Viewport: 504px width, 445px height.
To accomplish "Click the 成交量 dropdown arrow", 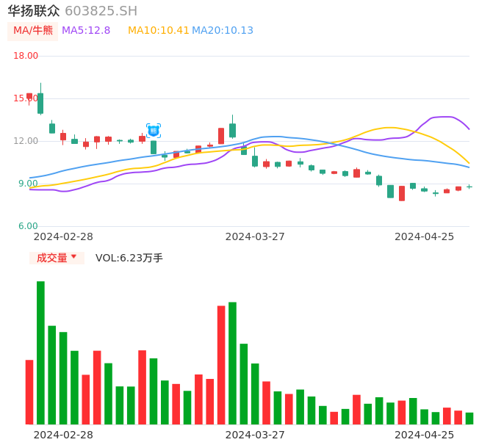I will (73, 257).
